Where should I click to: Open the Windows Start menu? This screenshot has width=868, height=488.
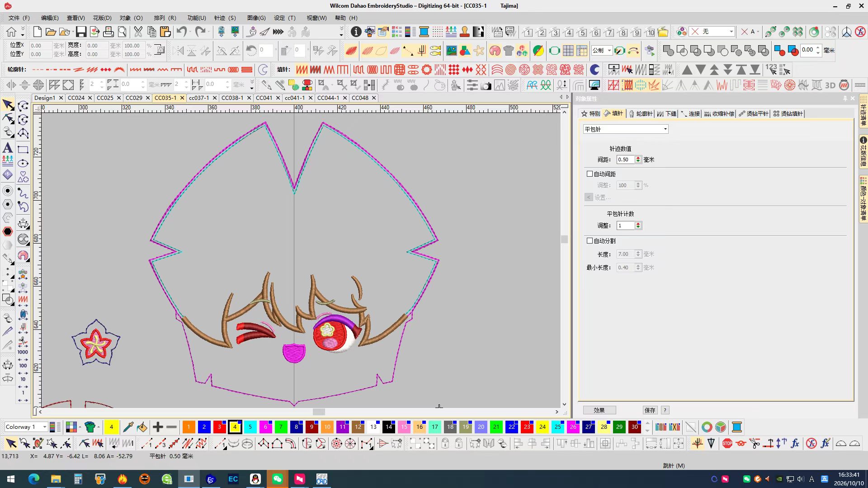[11, 479]
